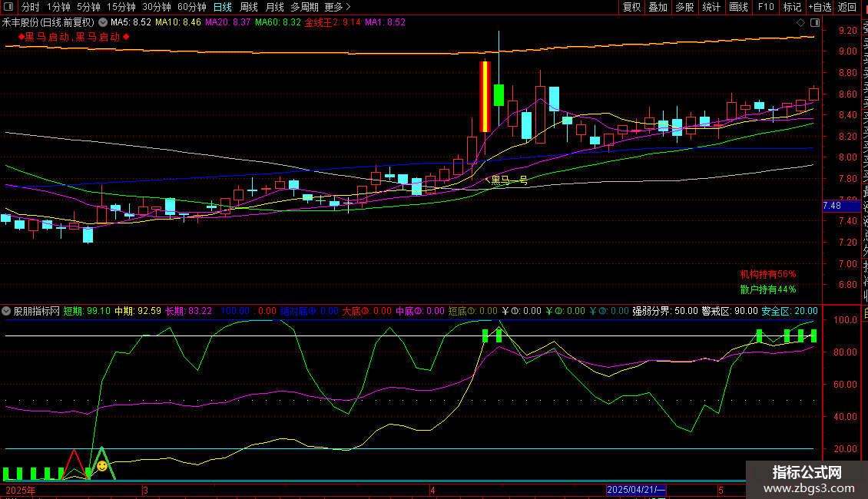Viewport: 868px width, 499px height.
Task: Switch to the 周线 weekly period tab
Action: pos(248,7)
